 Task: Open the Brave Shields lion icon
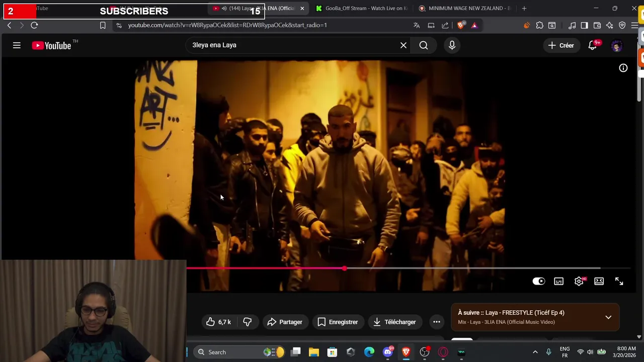(x=461, y=25)
